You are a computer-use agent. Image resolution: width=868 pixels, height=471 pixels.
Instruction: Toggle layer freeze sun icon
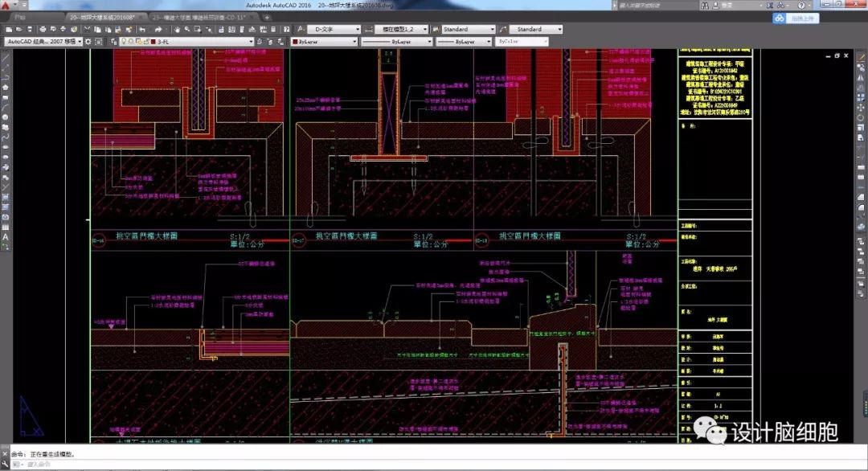click(x=130, y=41)
